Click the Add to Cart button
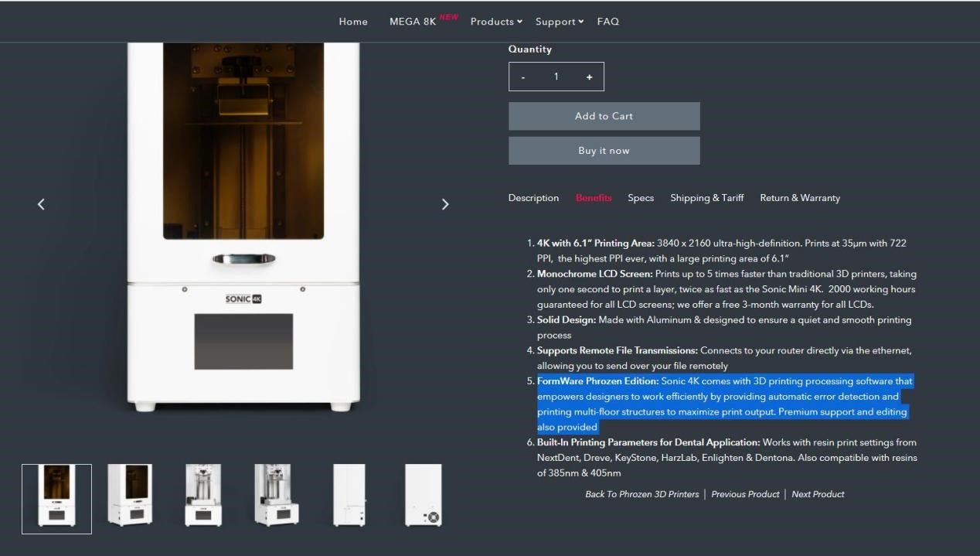The height and width of the screenshot is (556, 980). (604, 116)
